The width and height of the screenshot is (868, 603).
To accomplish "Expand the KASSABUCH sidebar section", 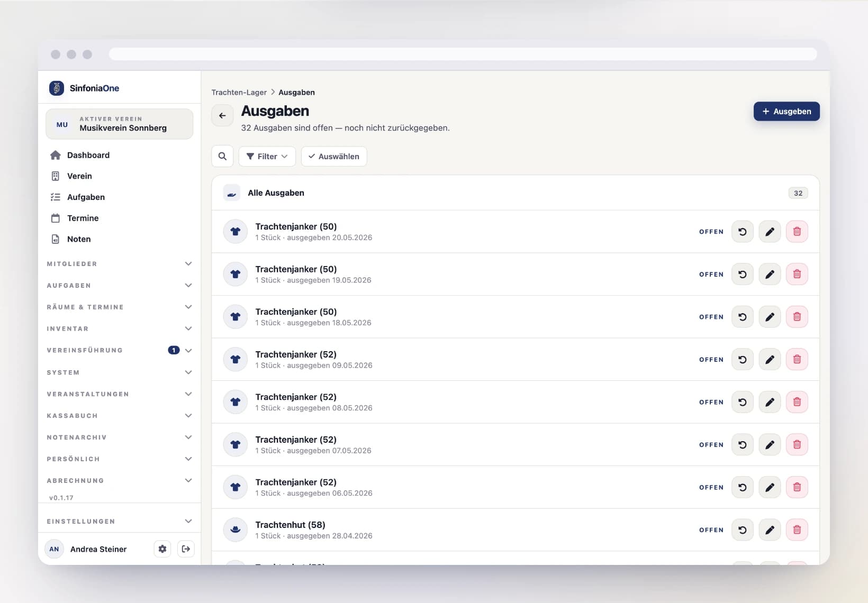I will coord(119,416).
